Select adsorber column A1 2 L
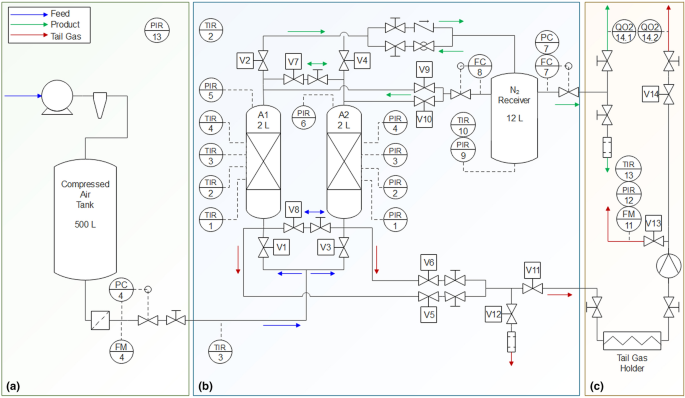Image resolution: width=685 pixels, height=398 pixels. 263,162
